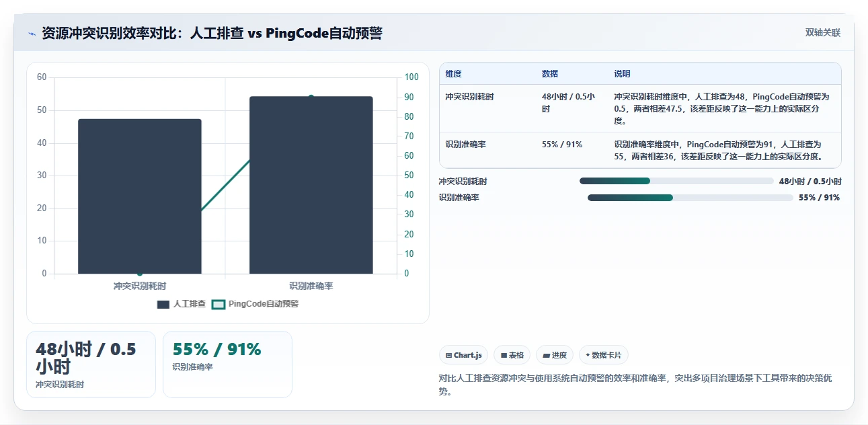Click the 冲突识别耗时 progress bar
This screenshot has width=868, height=425.
[x=676, y=181]
